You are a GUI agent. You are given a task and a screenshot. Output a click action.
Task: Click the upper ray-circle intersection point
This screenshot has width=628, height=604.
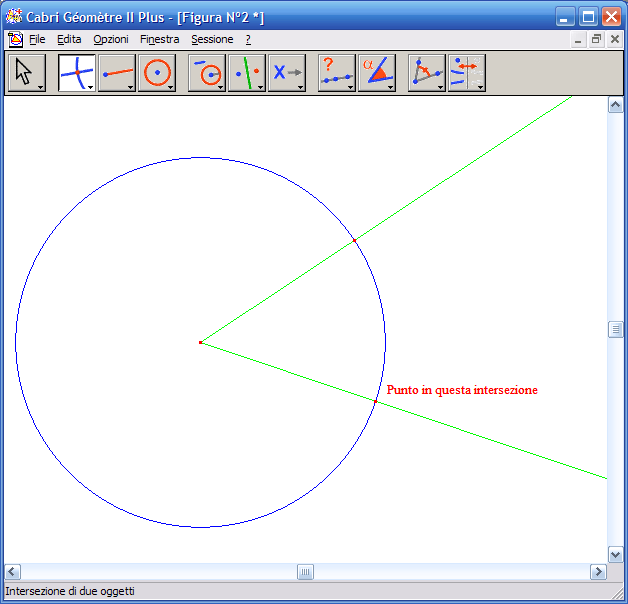pyautogui.click(x=354, y=241)
